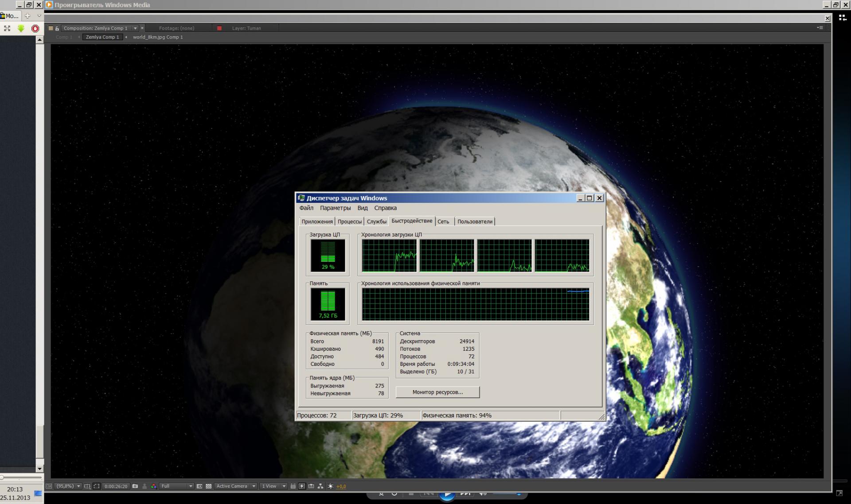Image resolution: width=851 pixels, height=504 pixels.
Task: Toggle the pixel aspect ratio correction icon
Action: coord(293,486)
